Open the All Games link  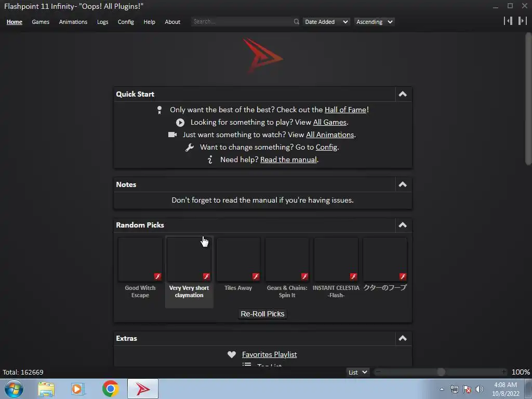coord(329,122)
